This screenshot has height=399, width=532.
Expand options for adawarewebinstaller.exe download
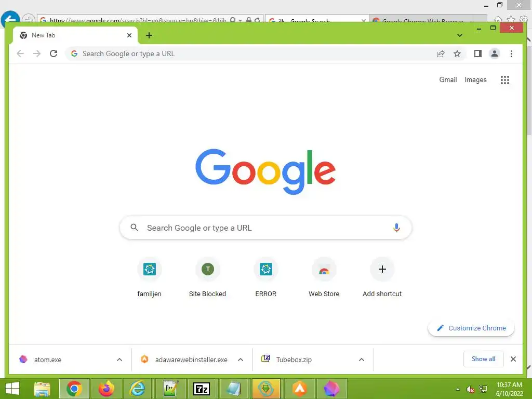pyautogui.click(x=241, y=360)
